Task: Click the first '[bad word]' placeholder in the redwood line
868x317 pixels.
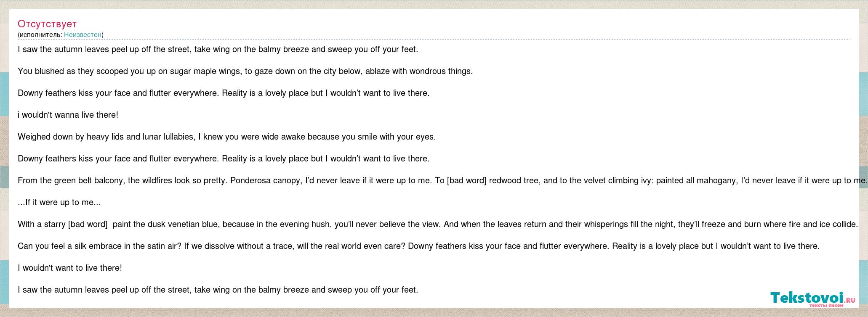Action: (x=467, y=180)
